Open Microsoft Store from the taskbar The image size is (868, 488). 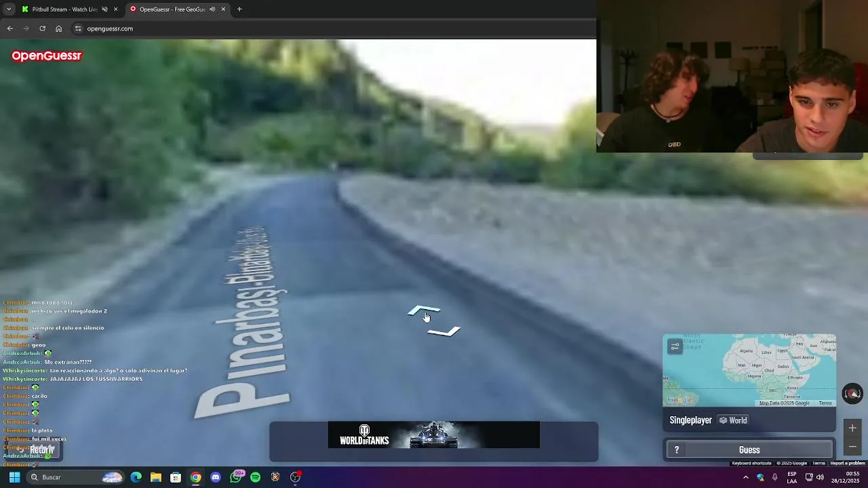(x=176, y=477)
